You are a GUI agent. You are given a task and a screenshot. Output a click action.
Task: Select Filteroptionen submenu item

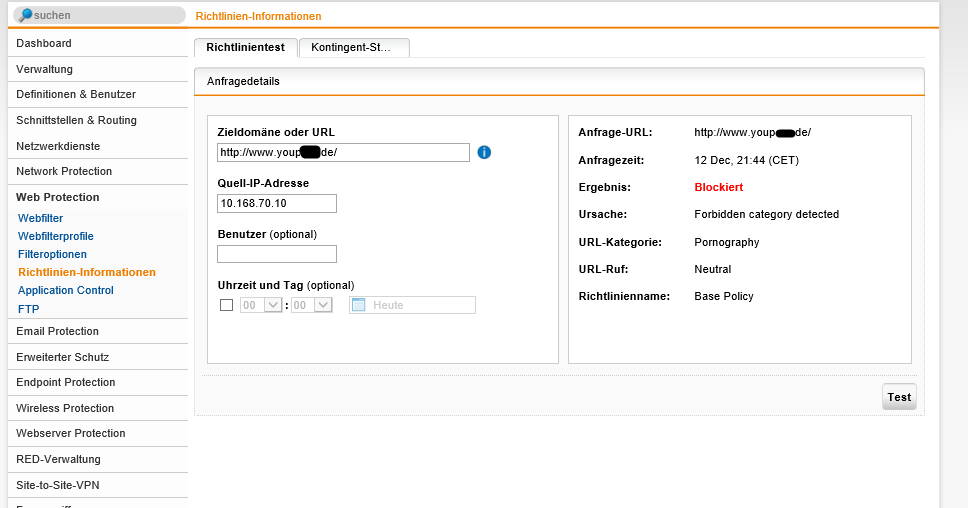tap(52, 254)
